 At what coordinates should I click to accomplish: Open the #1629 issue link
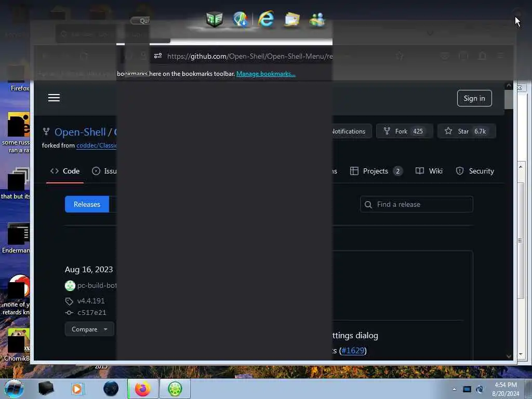pos(353,351)
